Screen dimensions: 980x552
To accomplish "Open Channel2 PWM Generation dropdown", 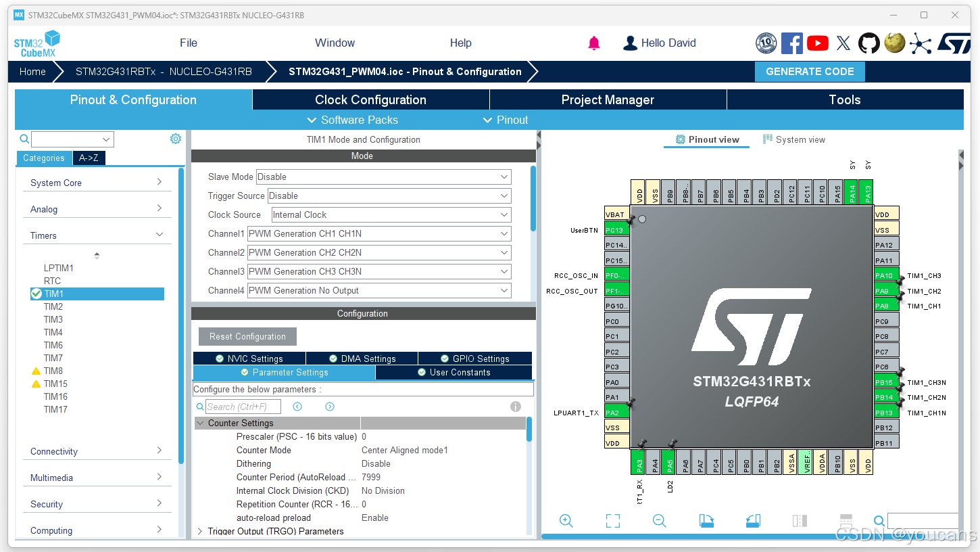I will tap(379, 252).
